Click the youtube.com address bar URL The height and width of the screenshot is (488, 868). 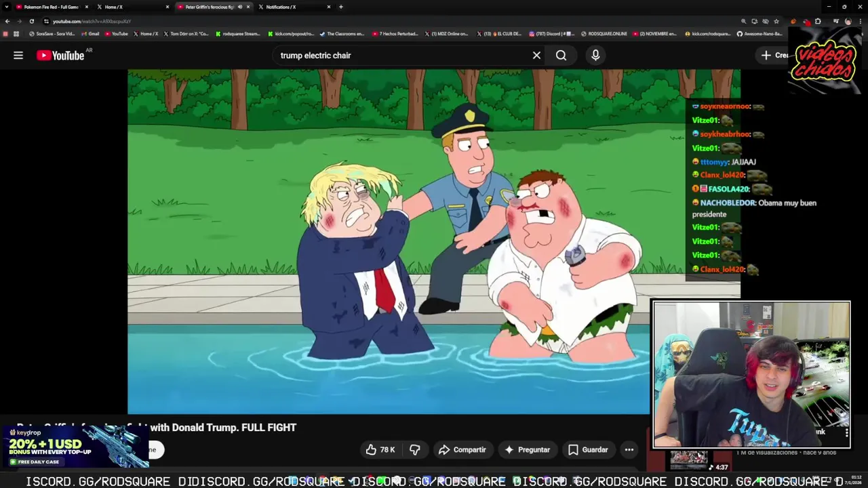[x=92, y=21]
